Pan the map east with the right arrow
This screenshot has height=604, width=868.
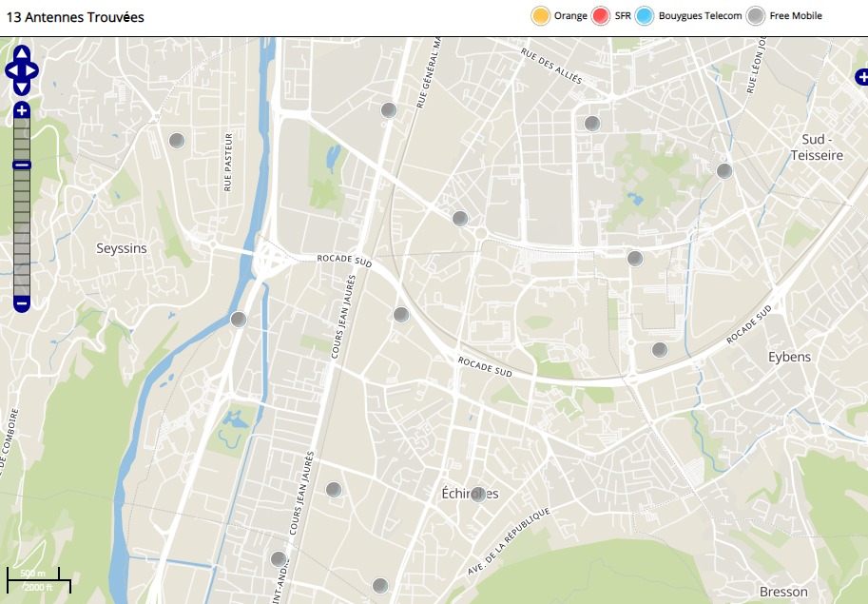[x=32, y=70]
